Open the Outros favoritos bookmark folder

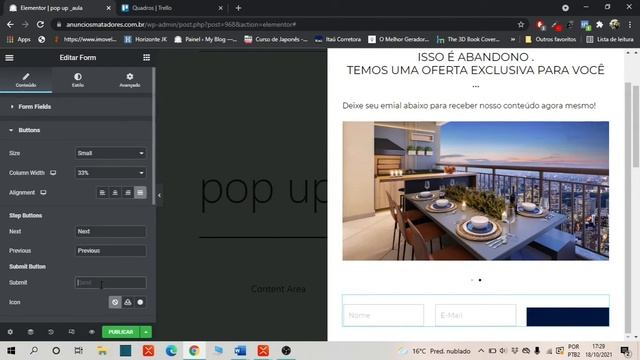pyautogui.click(x=550, y=39)
